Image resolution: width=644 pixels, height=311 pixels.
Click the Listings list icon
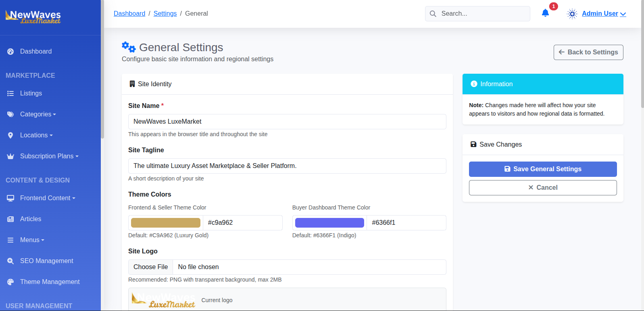click(x=10, y=93)
